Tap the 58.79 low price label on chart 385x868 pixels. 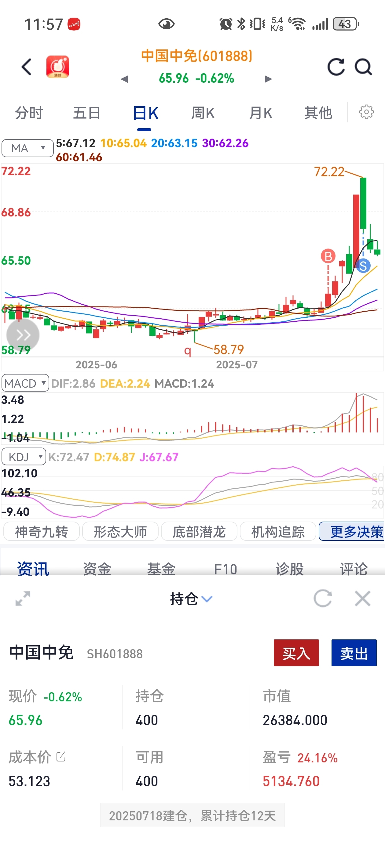(229, 349)
